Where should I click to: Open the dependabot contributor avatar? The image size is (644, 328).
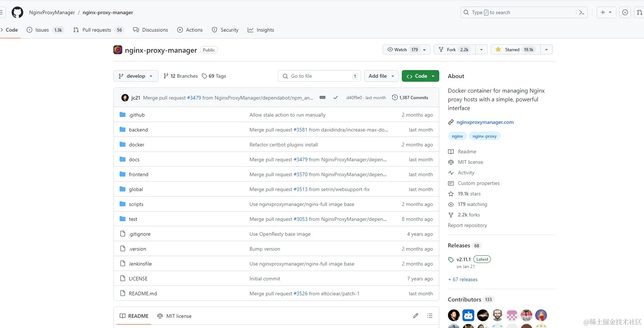(468, 315)
